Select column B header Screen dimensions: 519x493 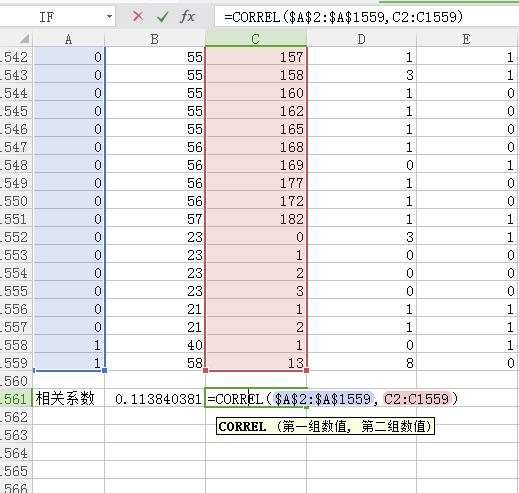click(155, 39)
